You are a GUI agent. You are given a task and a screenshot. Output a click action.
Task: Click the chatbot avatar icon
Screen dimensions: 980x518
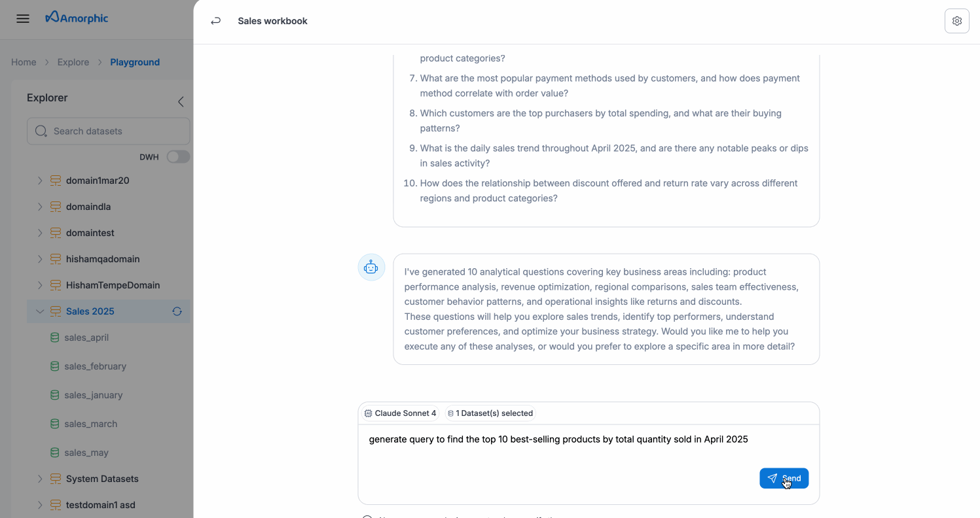371,267
